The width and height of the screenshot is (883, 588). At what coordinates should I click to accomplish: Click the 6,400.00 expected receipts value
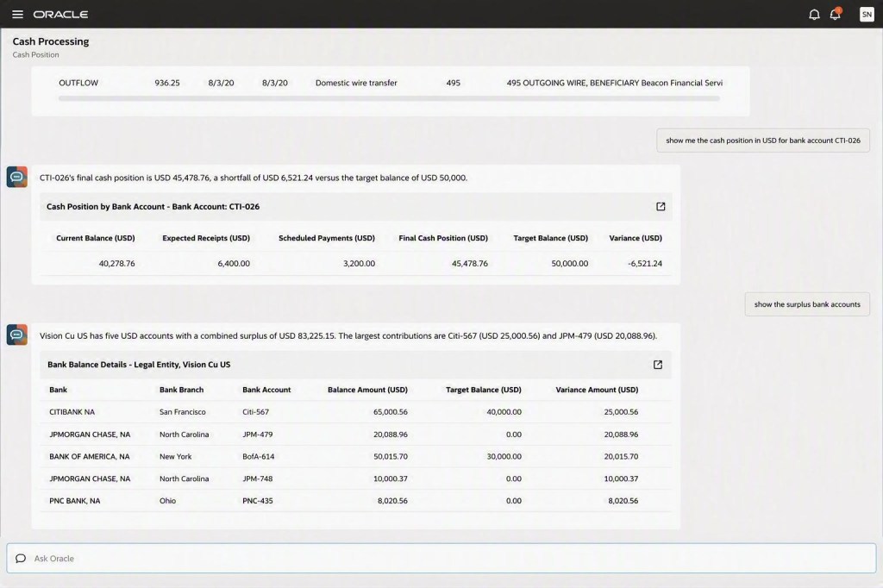click(x=234, y=264)
